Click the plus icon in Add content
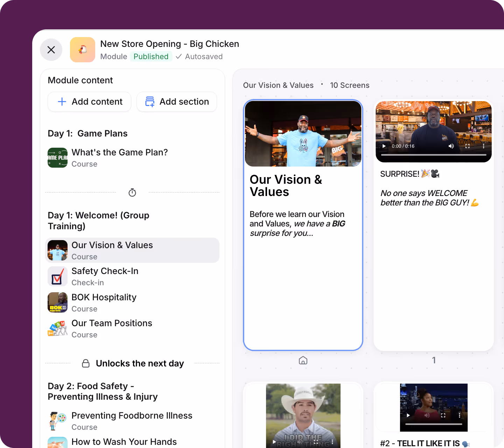Viewport: 504px width, 448px height. (x=62, y=101)
